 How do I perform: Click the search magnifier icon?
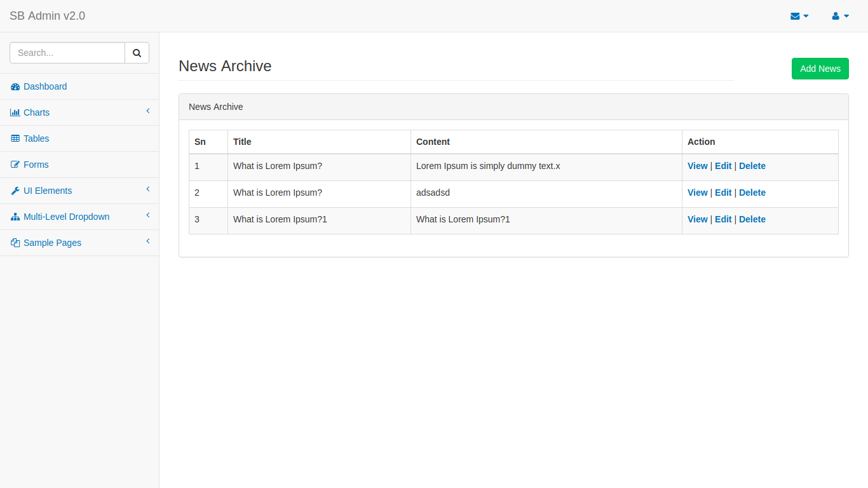pos(137,53)
